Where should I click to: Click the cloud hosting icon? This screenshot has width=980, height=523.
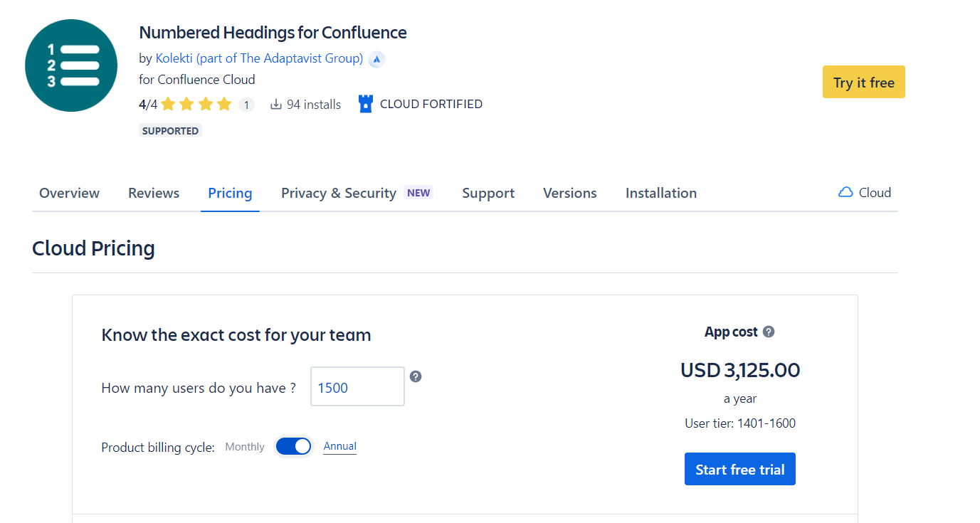(x=845, y=192)
